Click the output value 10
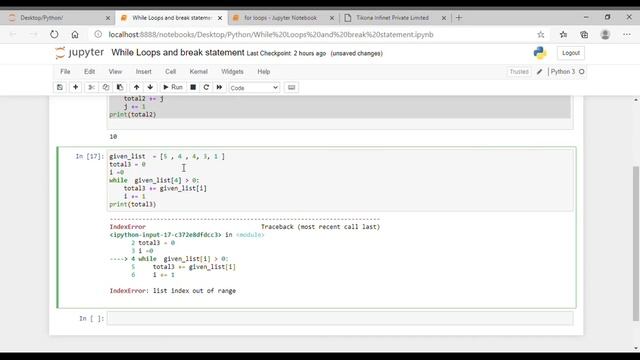Screen dimensions: 640x360 pyautogui.click(x=113, y=137)
